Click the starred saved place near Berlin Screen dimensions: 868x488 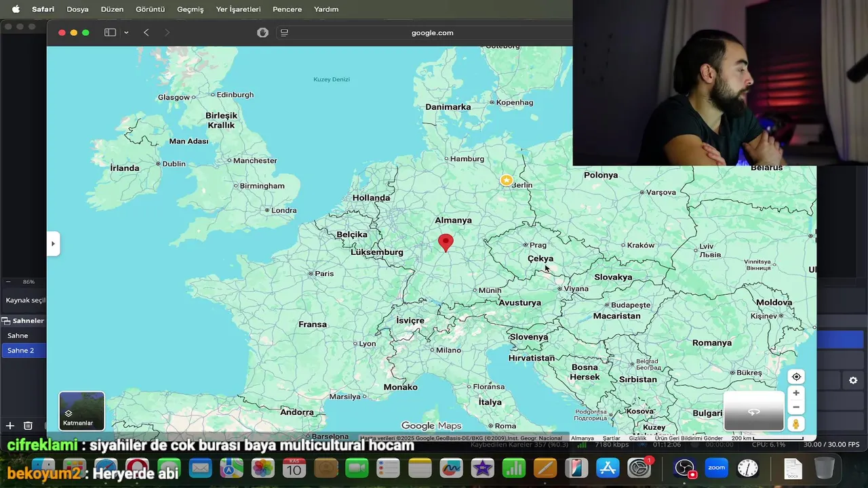tap(506, 180)
